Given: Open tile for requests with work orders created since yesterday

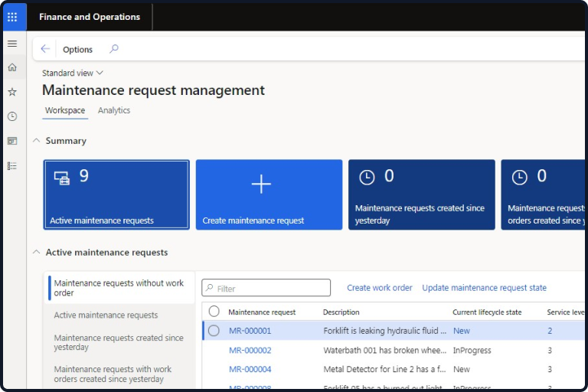Looking at the screenshot, I should point(543,194).
